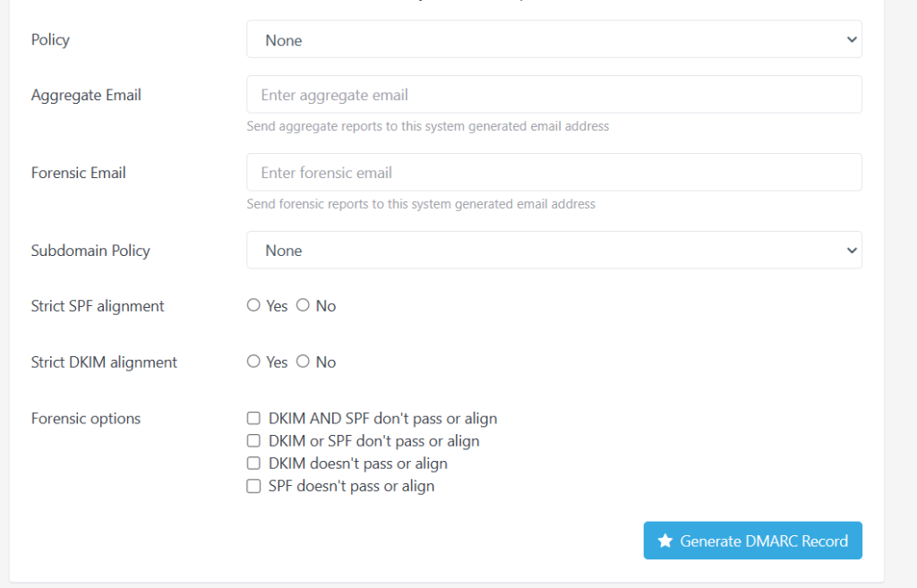
Task: Select No for Strict SPF alignment
Action: click(303, 305)
